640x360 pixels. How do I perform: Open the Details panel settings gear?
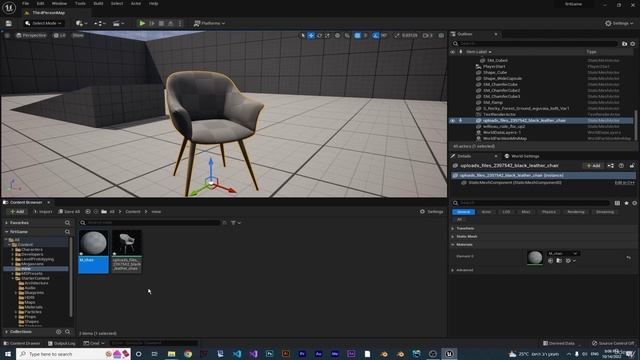point(634,203)
